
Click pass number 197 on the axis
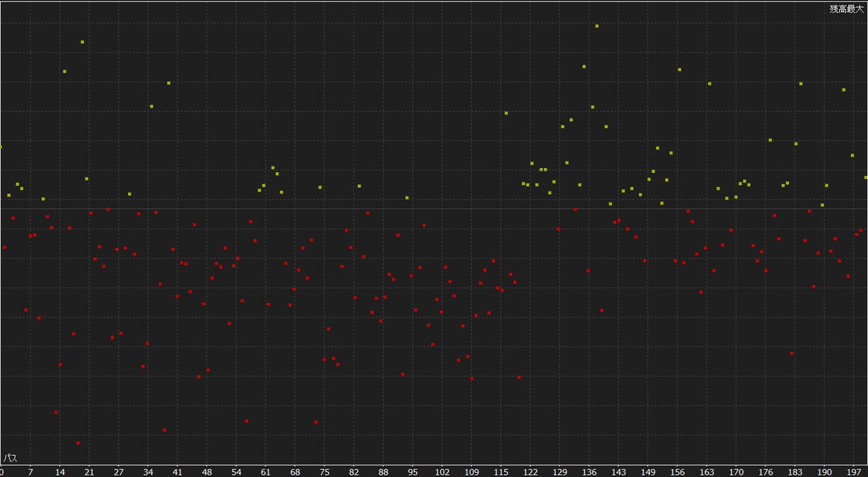pos(854,471)
